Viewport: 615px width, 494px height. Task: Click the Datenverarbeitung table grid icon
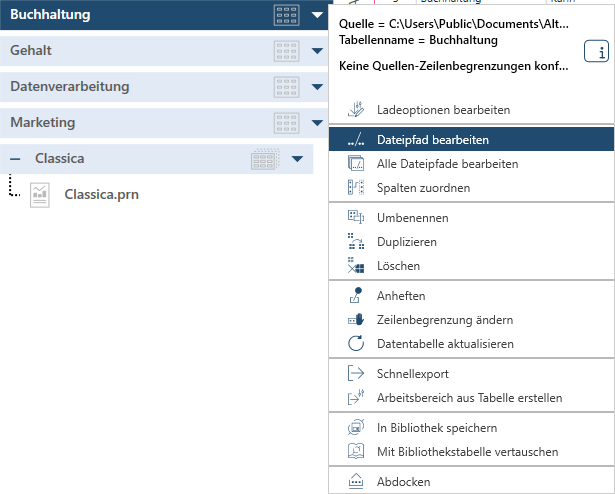(x=286, y=87)
